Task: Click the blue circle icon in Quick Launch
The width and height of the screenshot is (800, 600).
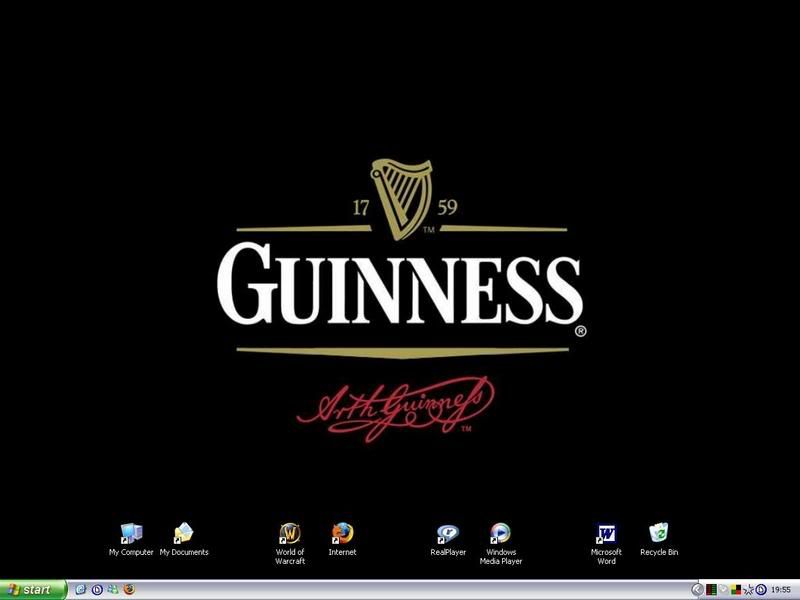Action: click(97, 590)
